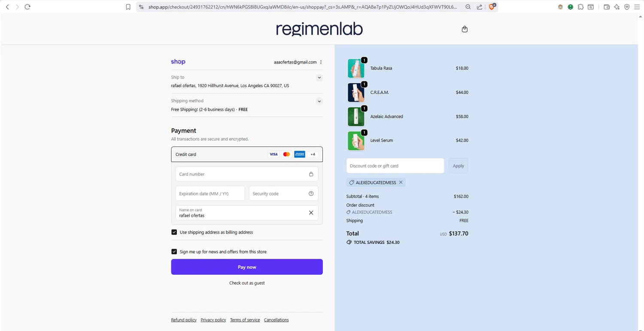Viewport: 644px width, 331px height.
Task: Click the share page icon
Action: [480, 7]
